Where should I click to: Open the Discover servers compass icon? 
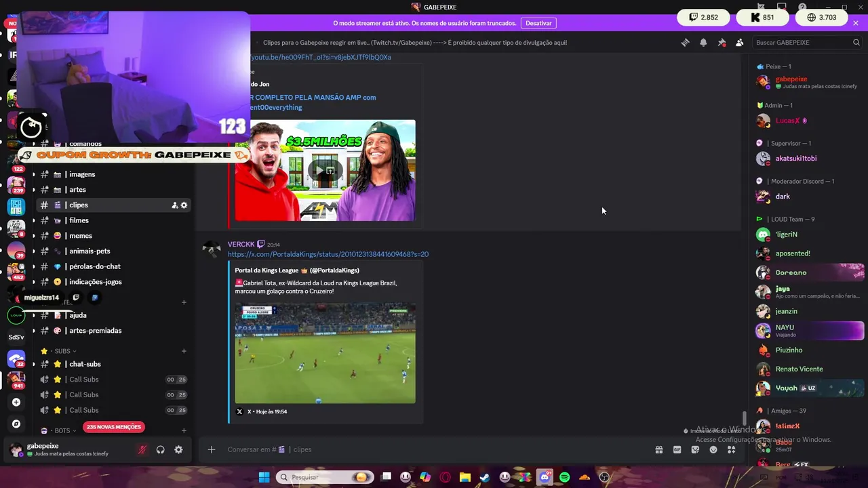(x=16, y=424)
